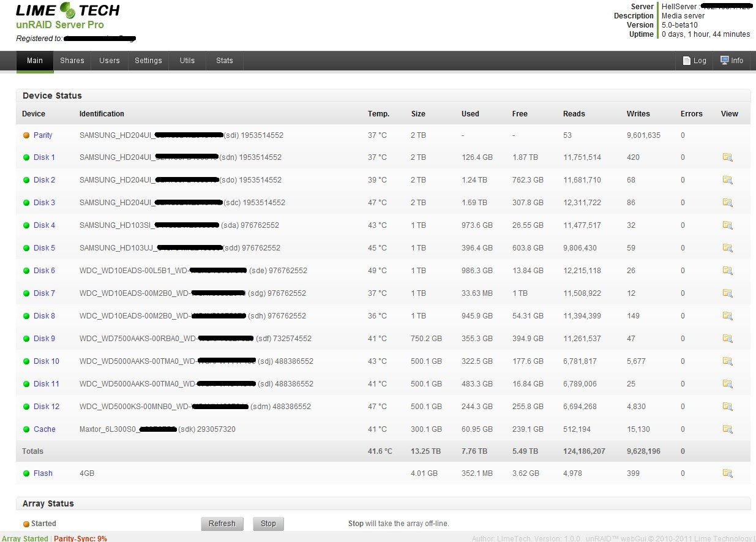Open the Settings tab
Screen dimensions: 756x542
pyautogui.click(x=148, y=61)
